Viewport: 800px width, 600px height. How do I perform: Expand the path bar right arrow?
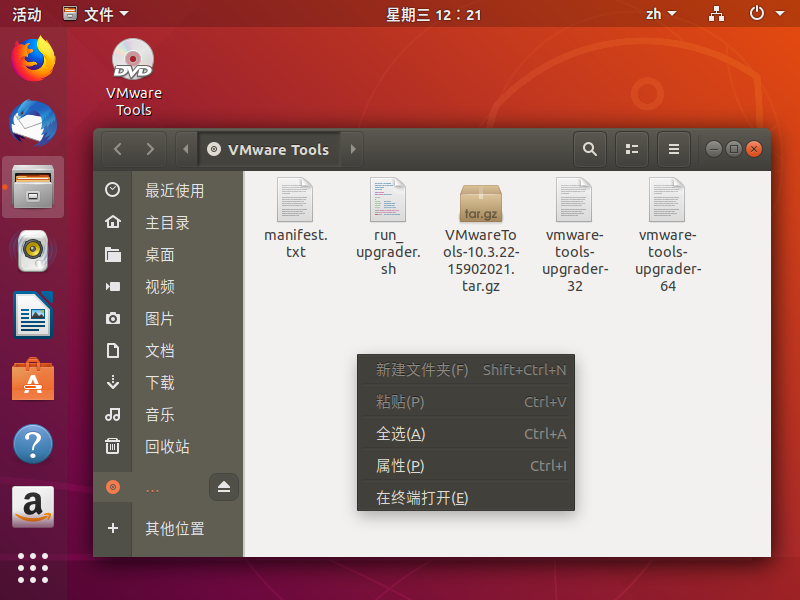tap(353, 149)
